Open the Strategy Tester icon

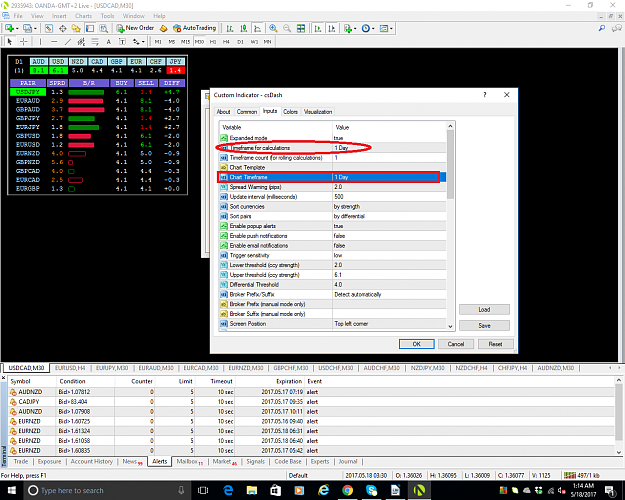point(104,28)
